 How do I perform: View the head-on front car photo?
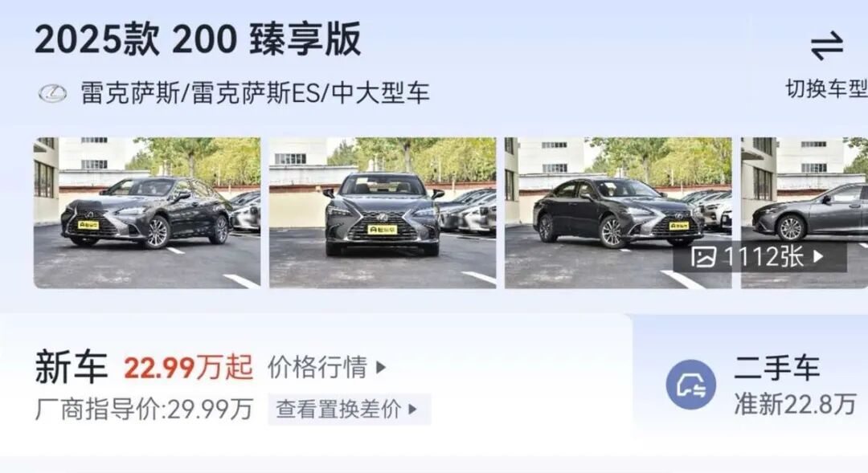pyautogui.click(x=383, y=213)
